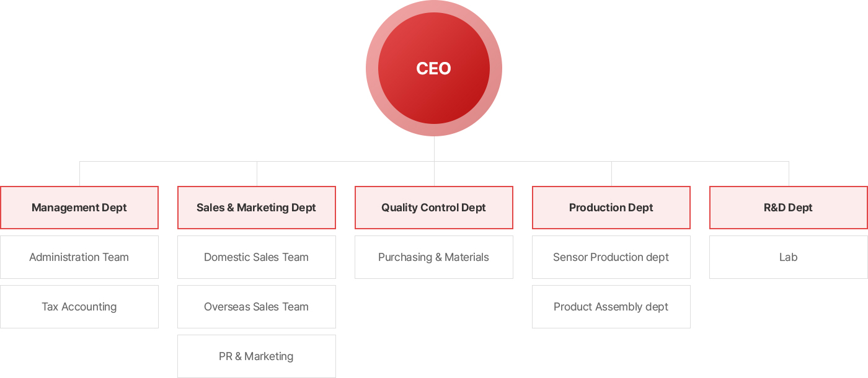Click the Overseas Sales Team box
The height and width of the screenshot is (378, 868).
257,307
